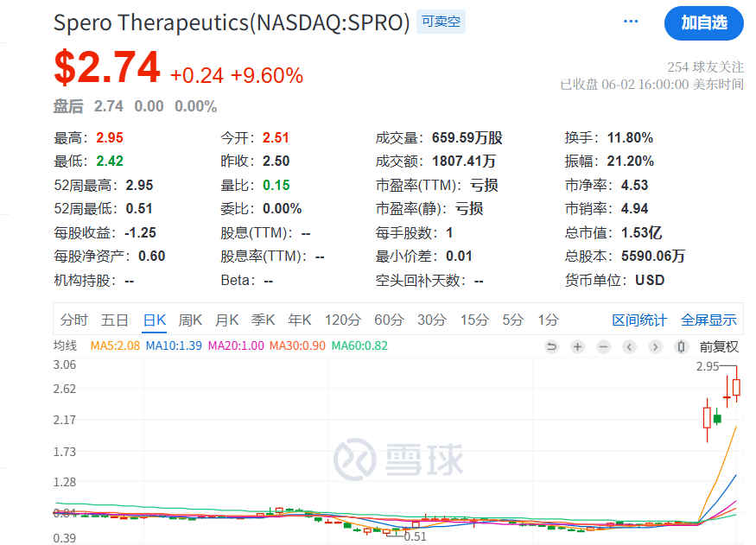756x545 pixels.
Task: Click the 总市值 1.53亿 value
Action: (641, 232)
